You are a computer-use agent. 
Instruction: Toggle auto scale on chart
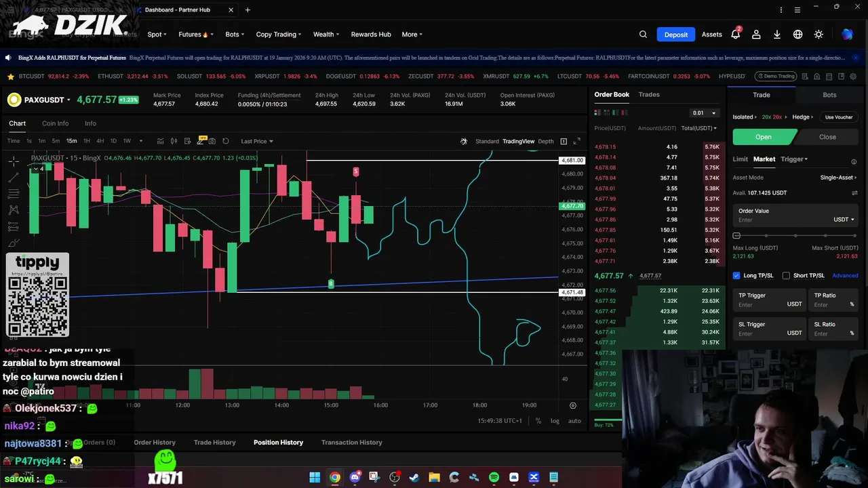pyautogui.click(x=574, y=421)
